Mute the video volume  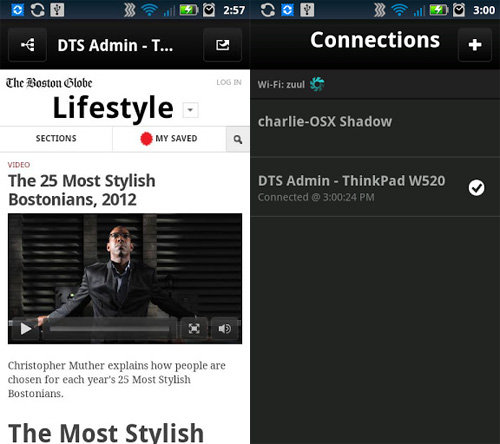click(224, 329)
